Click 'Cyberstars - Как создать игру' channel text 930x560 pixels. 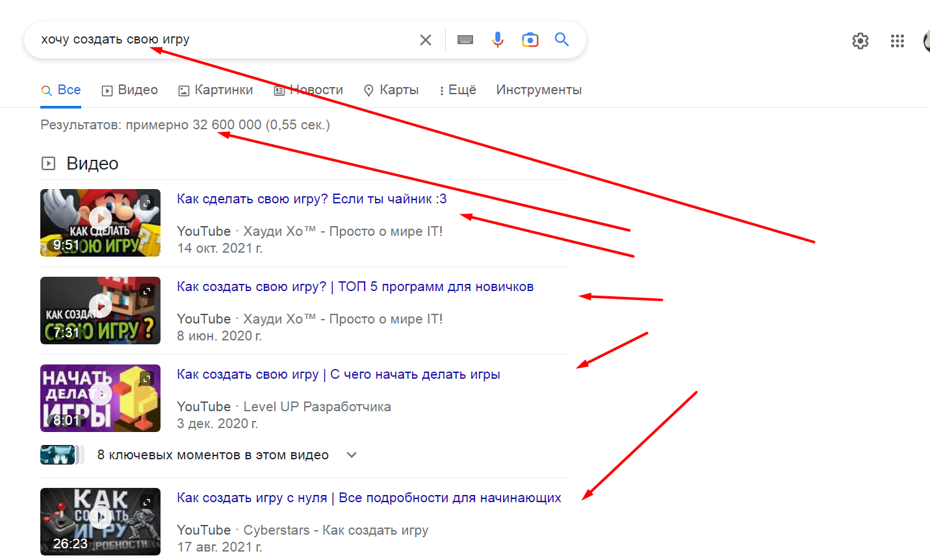point(336,530)
